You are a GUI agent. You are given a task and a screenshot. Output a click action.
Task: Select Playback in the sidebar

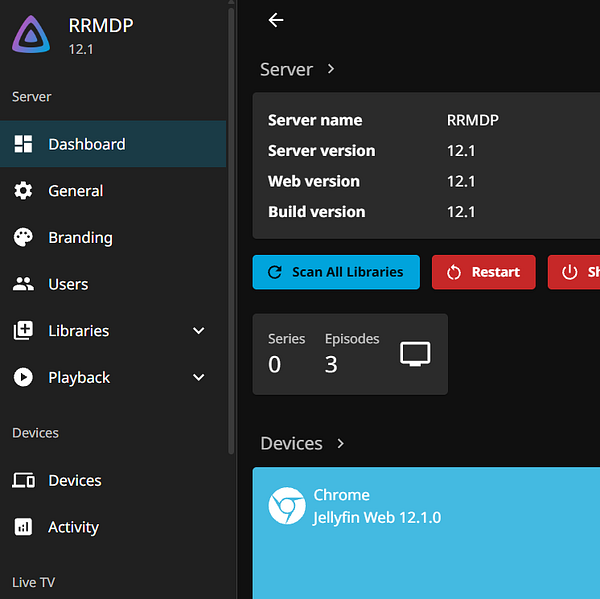(x=113, y=377)
